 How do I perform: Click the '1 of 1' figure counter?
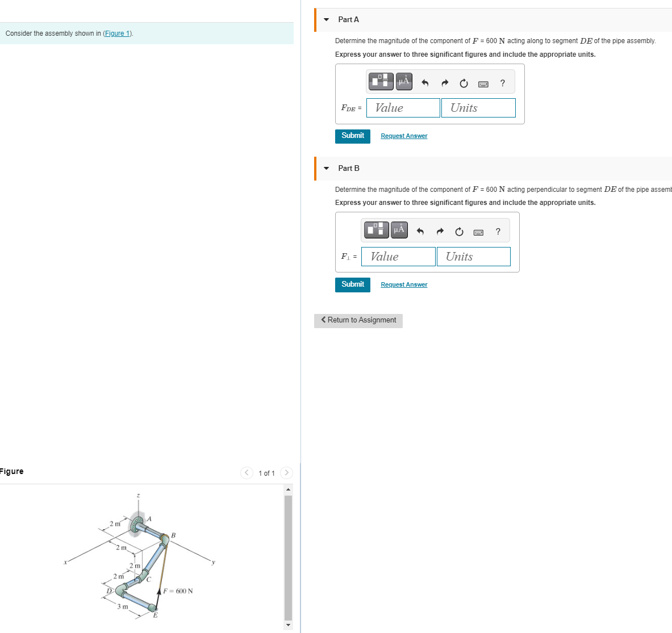[266, 473]
